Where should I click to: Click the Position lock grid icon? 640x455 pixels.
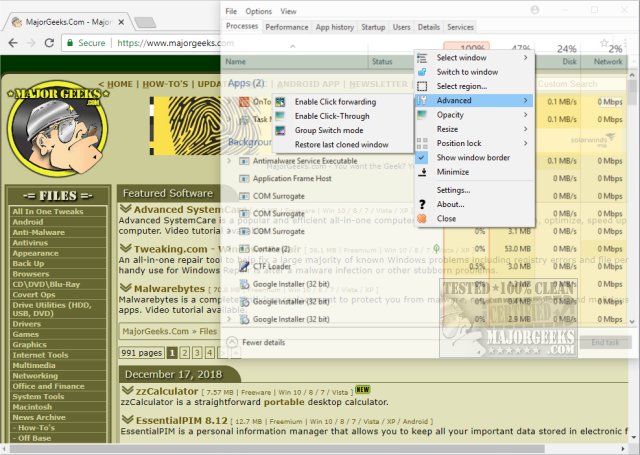click(x=422, y=143)
